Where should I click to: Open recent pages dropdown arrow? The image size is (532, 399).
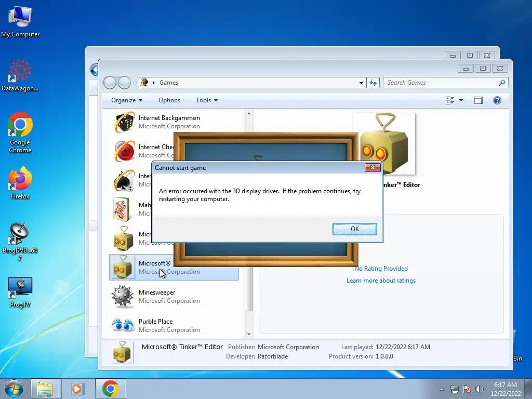pyautogui.click(x=135, y=83)
